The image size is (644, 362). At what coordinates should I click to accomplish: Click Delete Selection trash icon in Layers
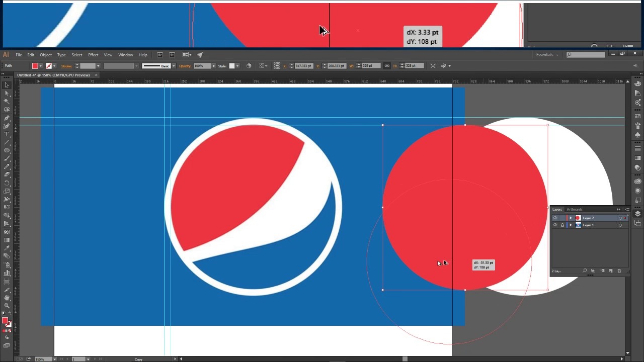point(619,271)
